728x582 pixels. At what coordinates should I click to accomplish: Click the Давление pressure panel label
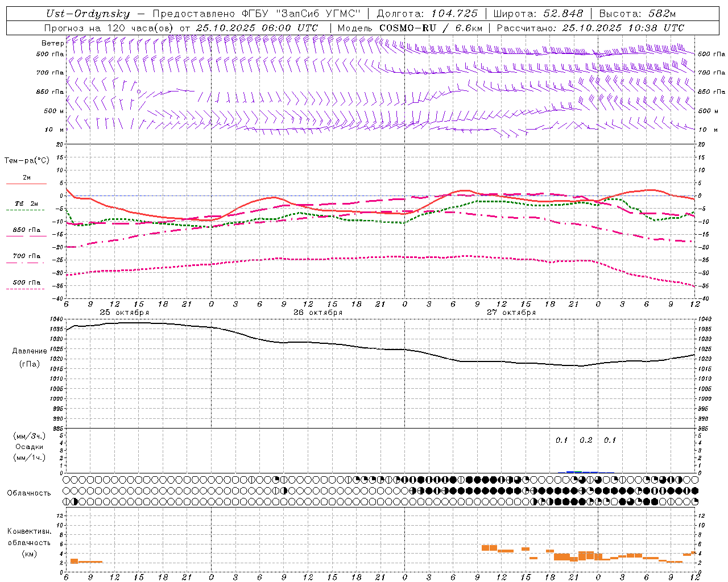30,351
